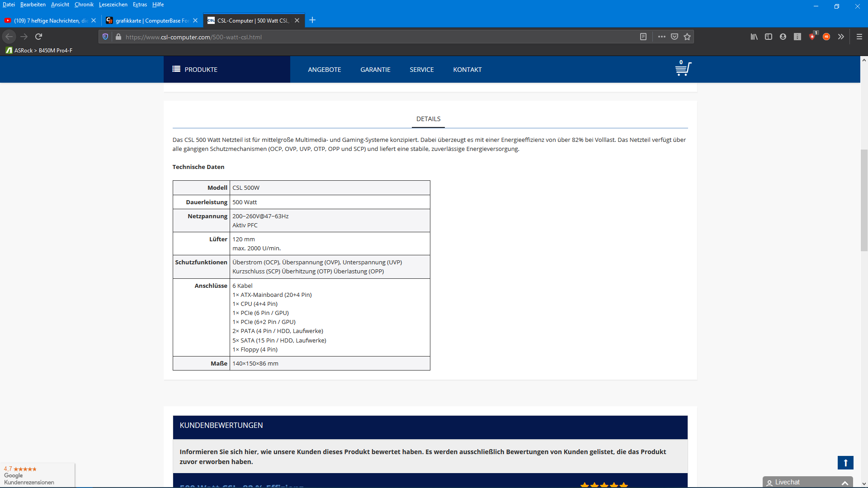Screen dimensions: 868x488
Task: Click the orange IG extension icon
Action: click(x=826, y=37)
